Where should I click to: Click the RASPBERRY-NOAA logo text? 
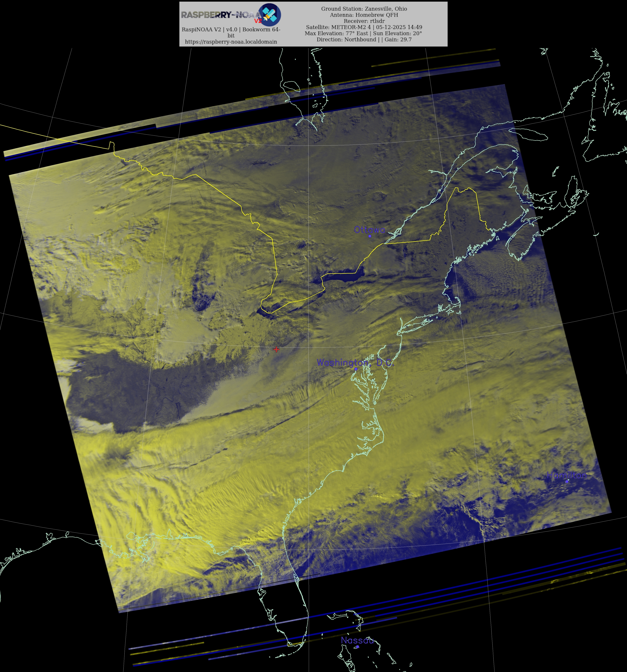point(220,15)
